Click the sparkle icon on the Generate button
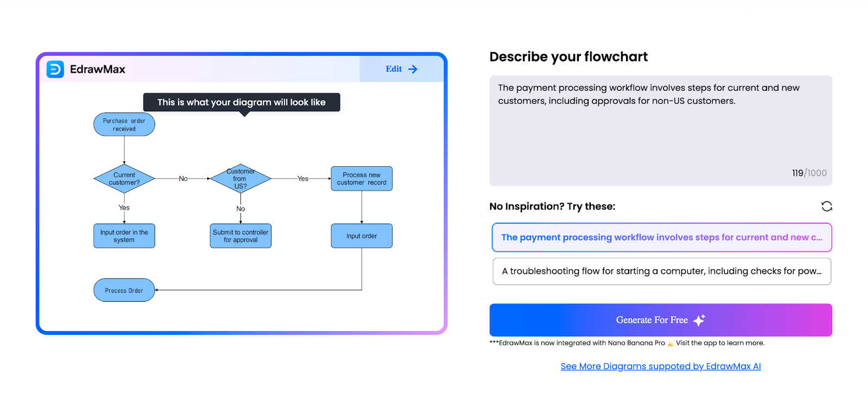 [x=699, y=320]
